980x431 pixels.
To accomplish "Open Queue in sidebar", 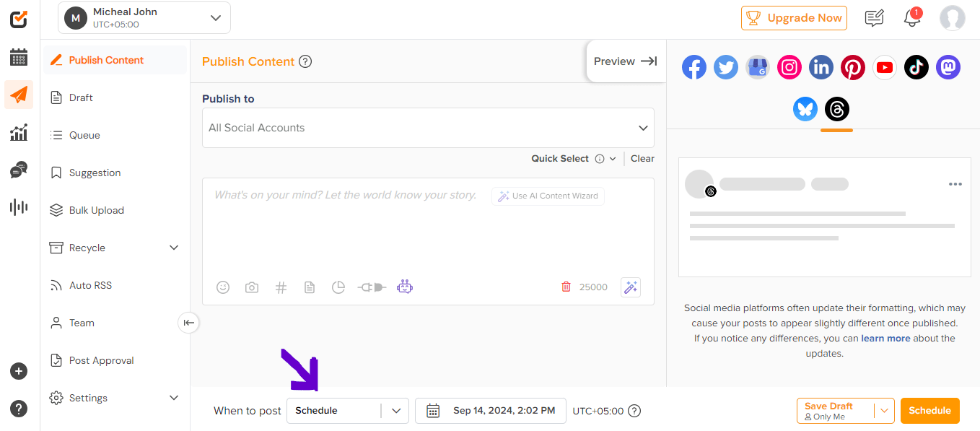I will [x=115, y=135].
